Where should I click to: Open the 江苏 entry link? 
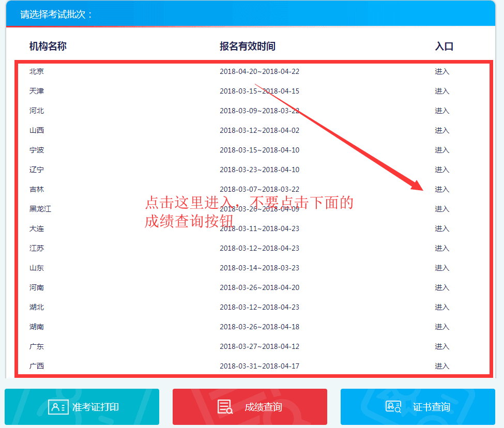coord(442,248)
